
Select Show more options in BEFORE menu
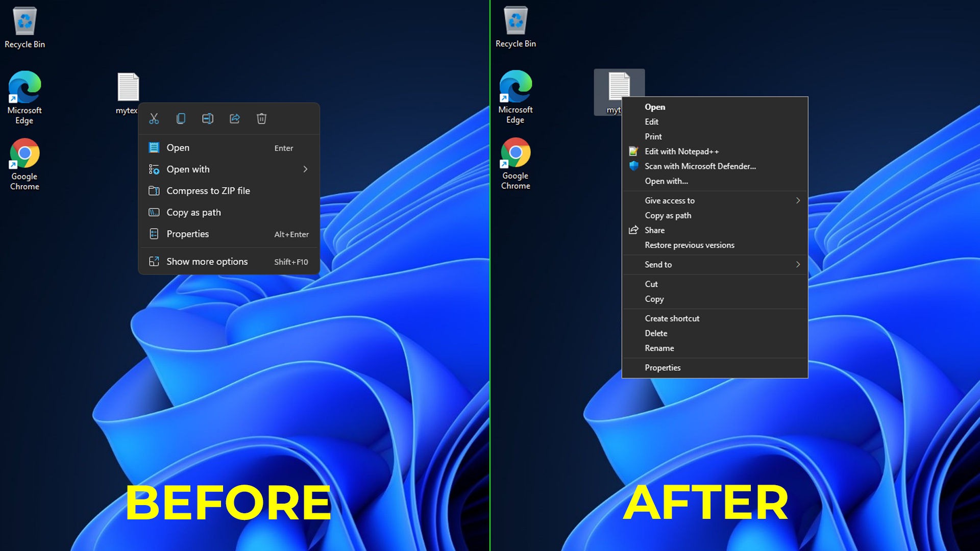pos(207,261)
